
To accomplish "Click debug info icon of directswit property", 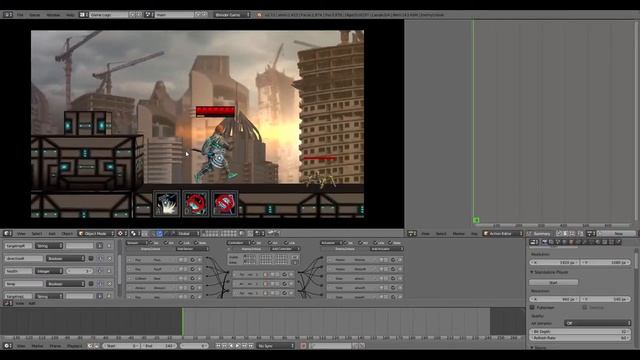I will (100, 258).
